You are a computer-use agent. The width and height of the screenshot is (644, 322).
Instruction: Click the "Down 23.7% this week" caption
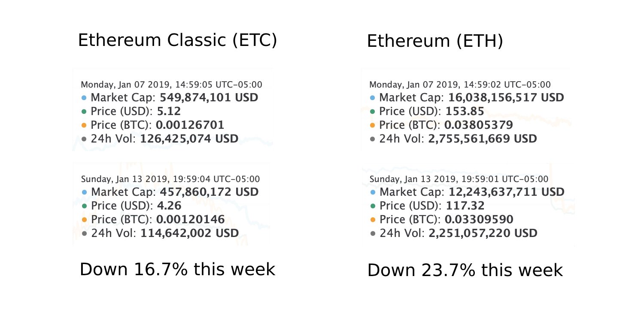point(465,270)
